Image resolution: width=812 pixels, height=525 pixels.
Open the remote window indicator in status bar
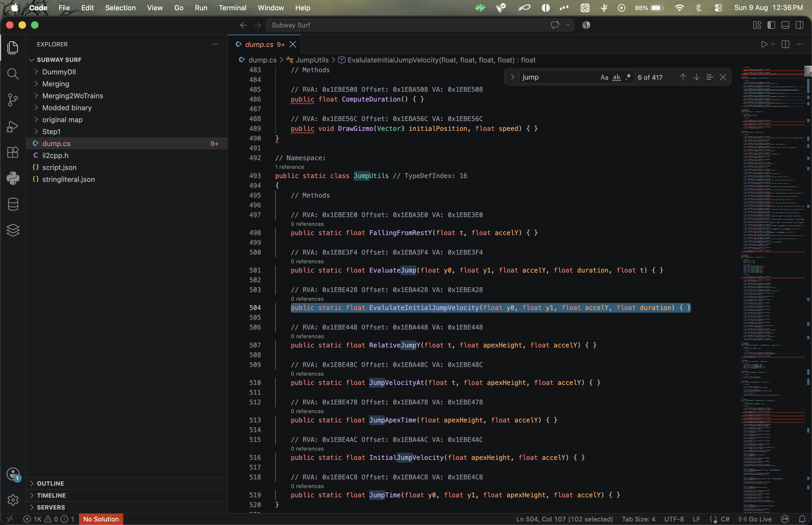click(x=9, y=519)
